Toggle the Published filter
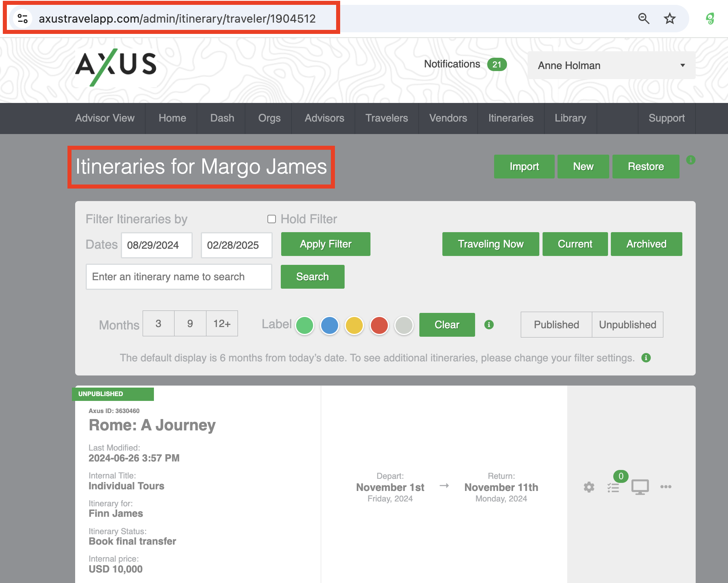Screen dimensions: 728x583 point(556,325)
